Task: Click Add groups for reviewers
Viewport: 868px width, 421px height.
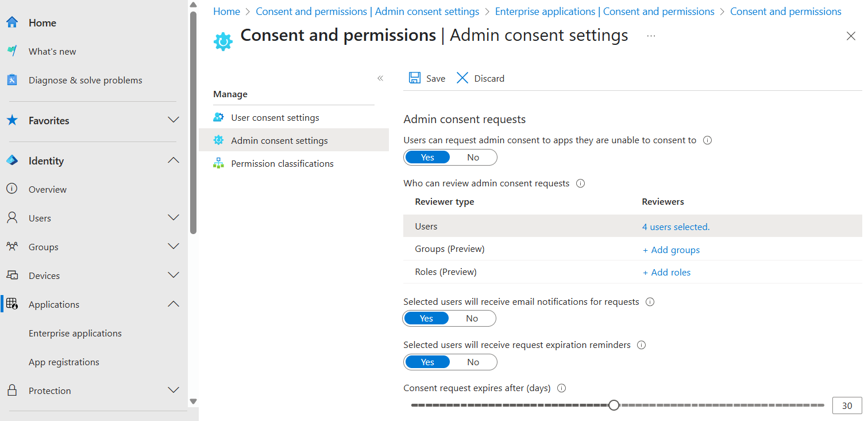Action: coord(671,250)
